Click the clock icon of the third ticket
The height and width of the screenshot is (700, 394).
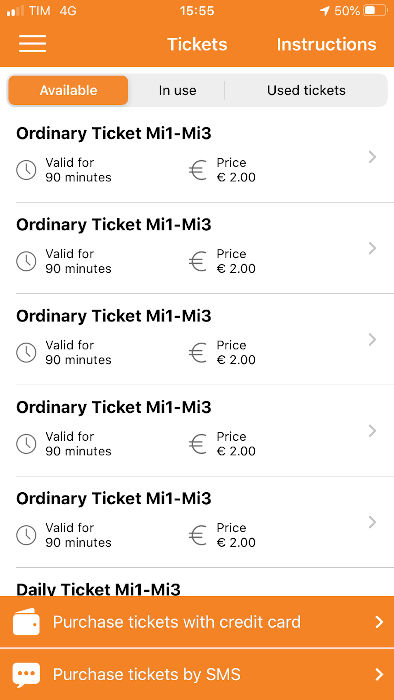26,353
